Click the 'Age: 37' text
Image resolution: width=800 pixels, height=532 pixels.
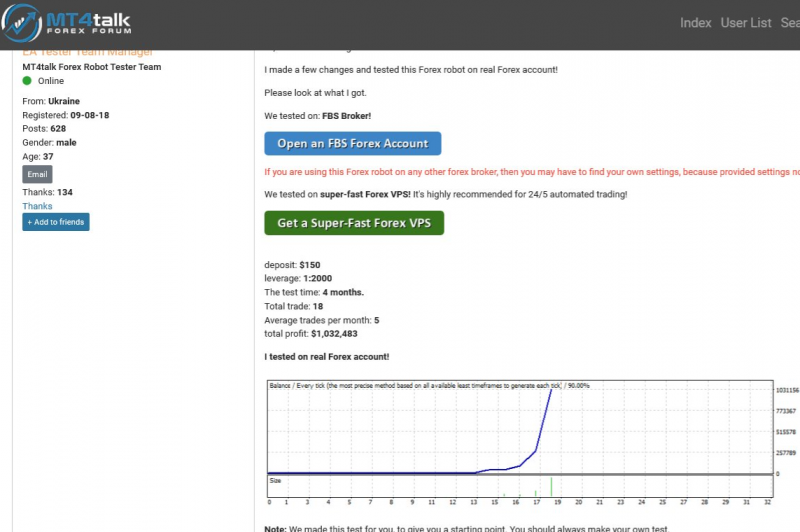click(x=38, y=157)
